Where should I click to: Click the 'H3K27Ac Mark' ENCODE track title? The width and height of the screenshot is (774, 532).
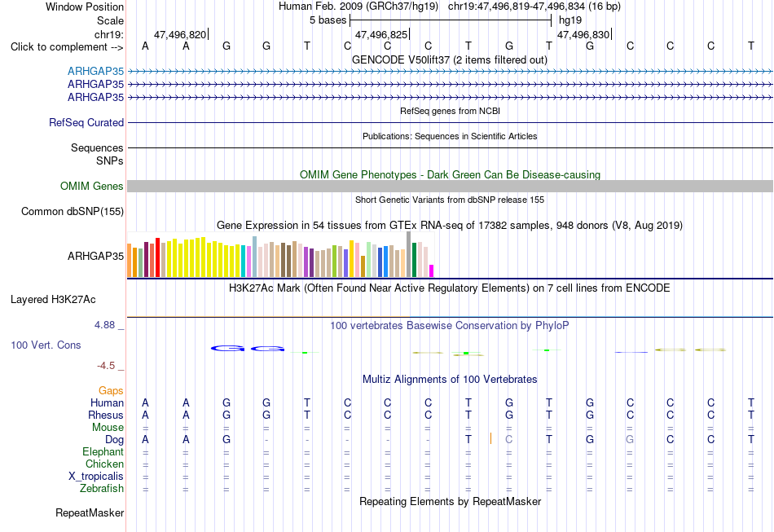pyautogui.click(x=449, y=288)
